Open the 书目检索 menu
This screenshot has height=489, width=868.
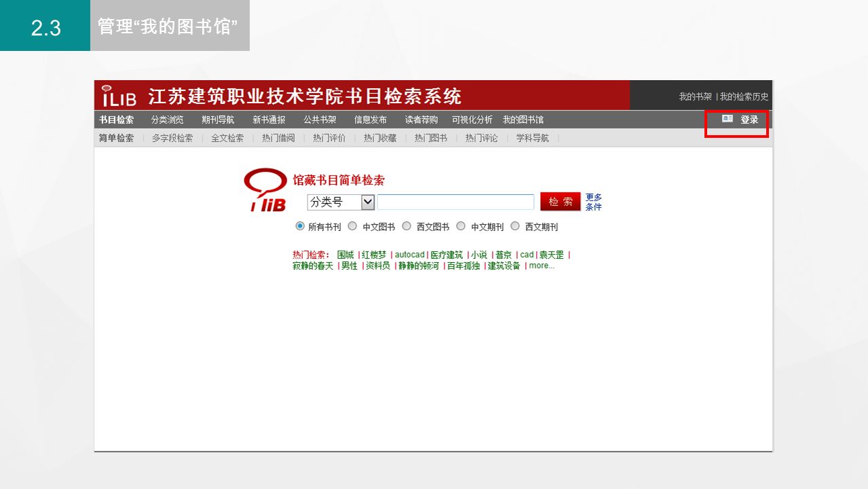pyautogui.click(x=116, y=120)
